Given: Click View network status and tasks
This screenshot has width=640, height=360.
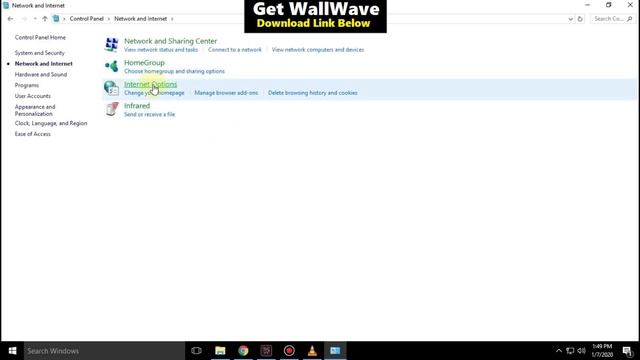Looking at the screenshot, I should (161, 50).
